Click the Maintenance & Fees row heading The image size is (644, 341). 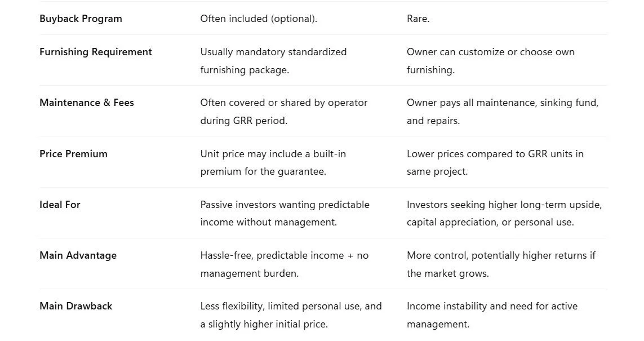pos(87,103)
